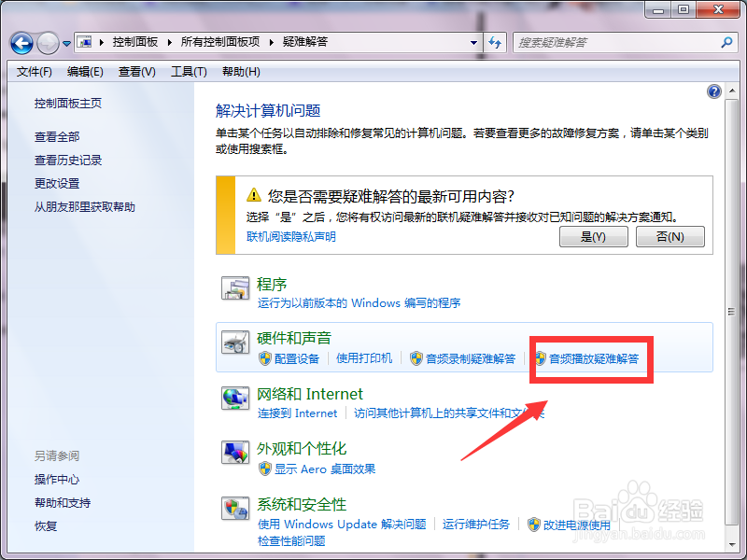Screen dimensions: 747x560
Task: Open the 编辑(E) menu
Action: point(85,72)
